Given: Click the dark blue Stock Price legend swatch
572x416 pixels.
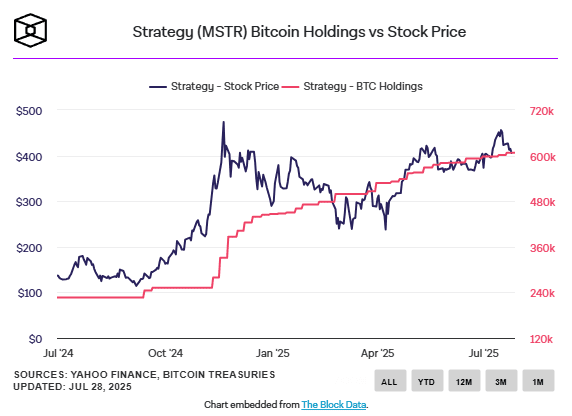Looking at the screenshot, I should [x=158, y=87].
